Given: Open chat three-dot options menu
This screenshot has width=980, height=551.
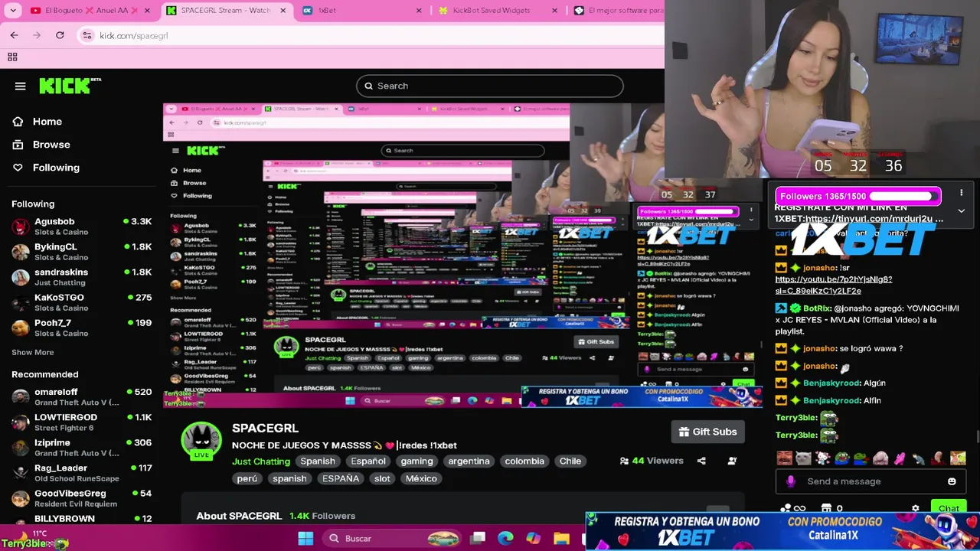Looking at the screenshot, I should pos(961,193).
